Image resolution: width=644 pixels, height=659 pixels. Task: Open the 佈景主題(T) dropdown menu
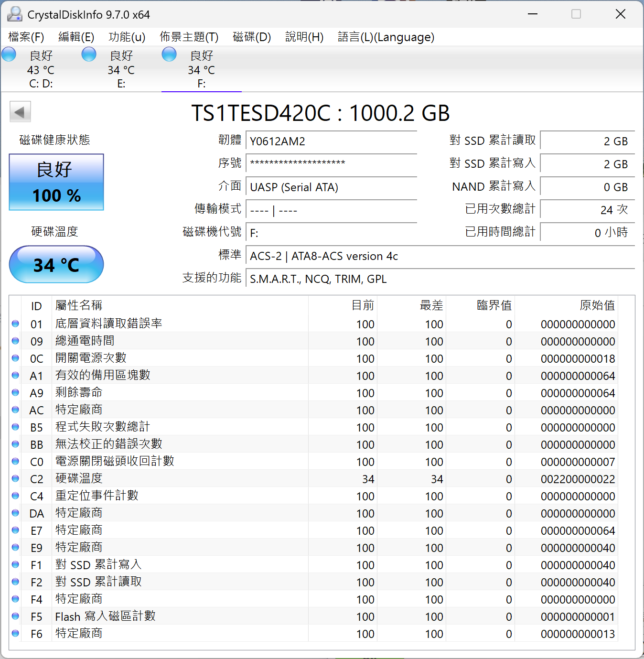pos(188,37)
